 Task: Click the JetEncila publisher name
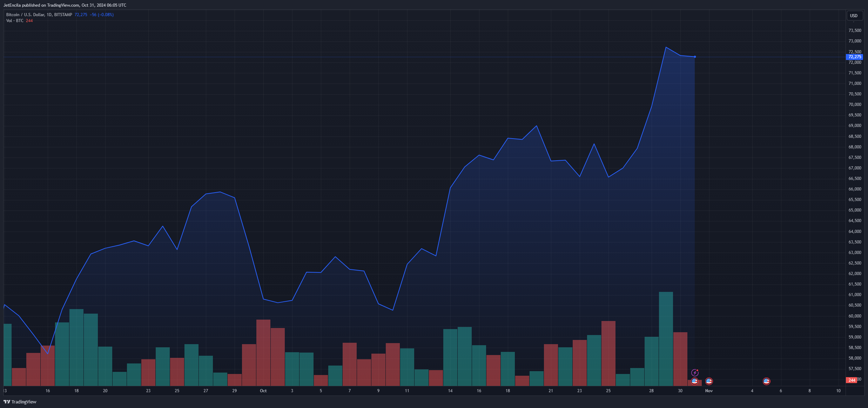(12, 5)
